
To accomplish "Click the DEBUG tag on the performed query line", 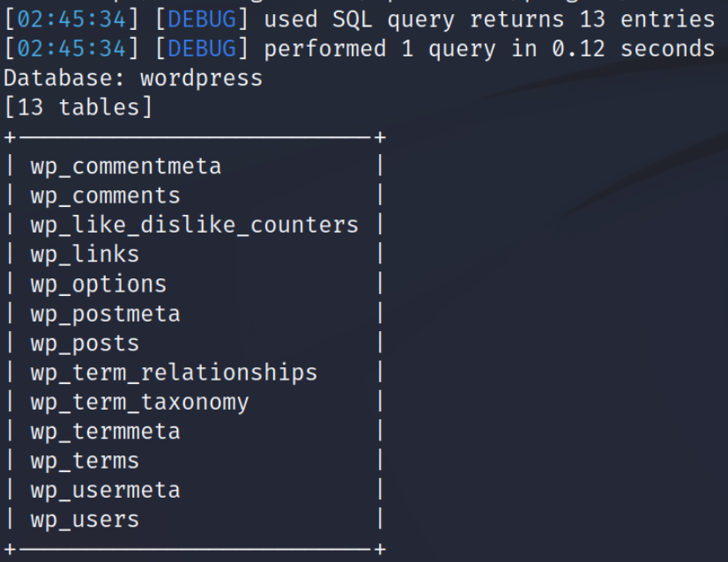I will [202, 49].
